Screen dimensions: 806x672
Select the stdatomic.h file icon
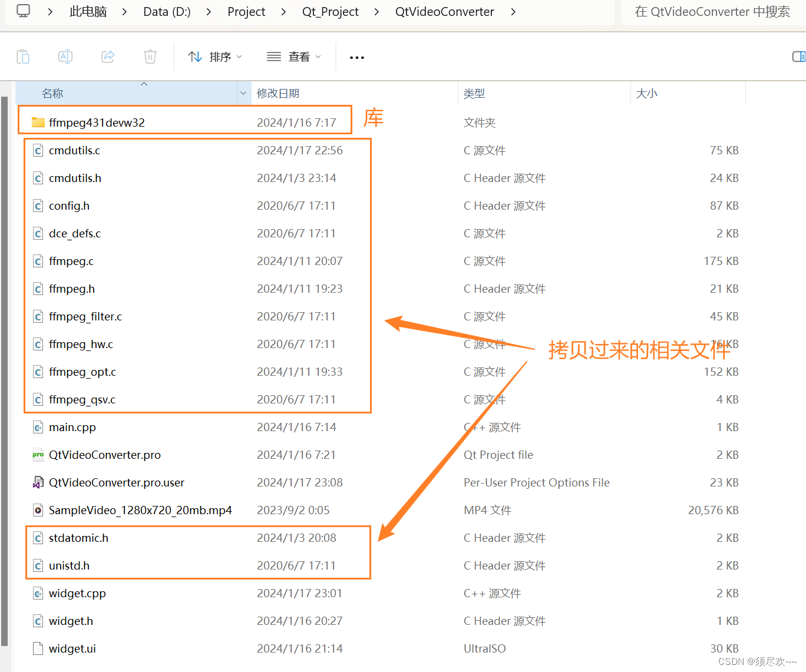point(38,538)
